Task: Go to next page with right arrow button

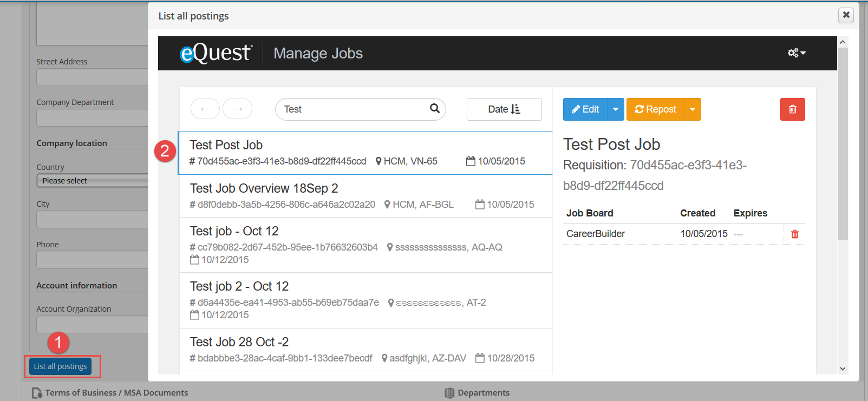Action: pos(238,109)
